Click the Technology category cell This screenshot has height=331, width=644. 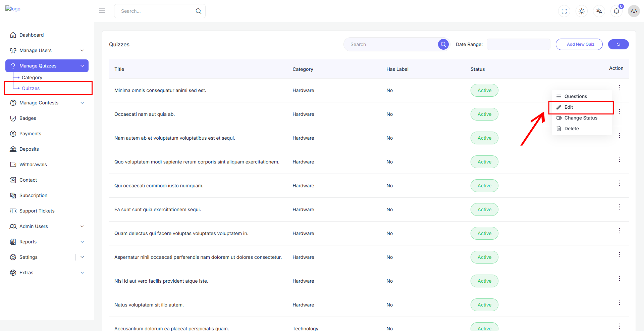click(x=306, y=328)
